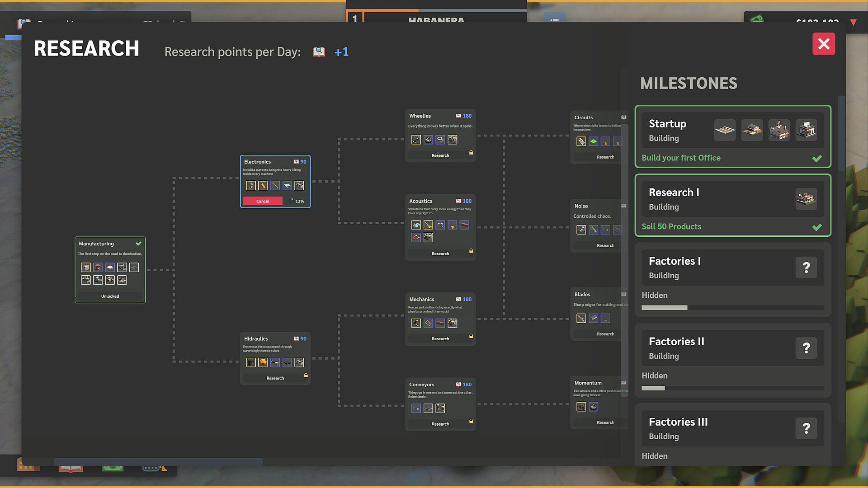
Task: Select last building icon in Startup milestone
Action: tap(806, 130)
